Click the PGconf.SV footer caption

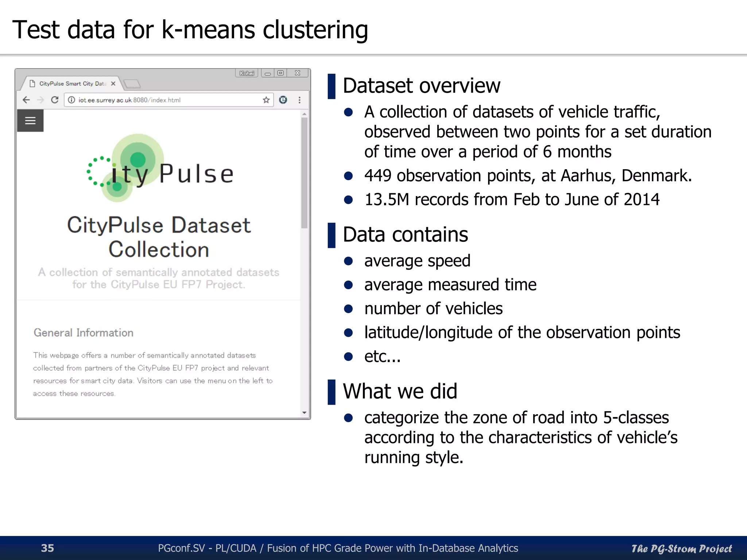pos(338,548)
